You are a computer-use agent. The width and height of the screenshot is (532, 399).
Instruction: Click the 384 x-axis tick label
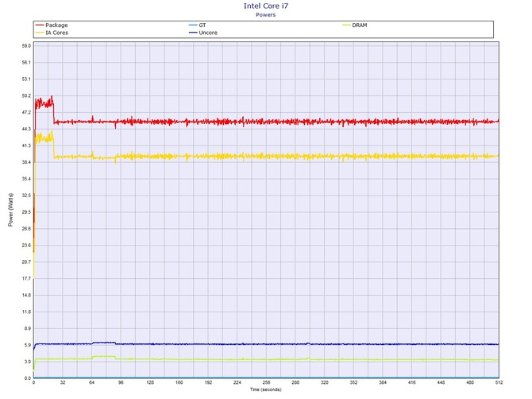[383, 382]
